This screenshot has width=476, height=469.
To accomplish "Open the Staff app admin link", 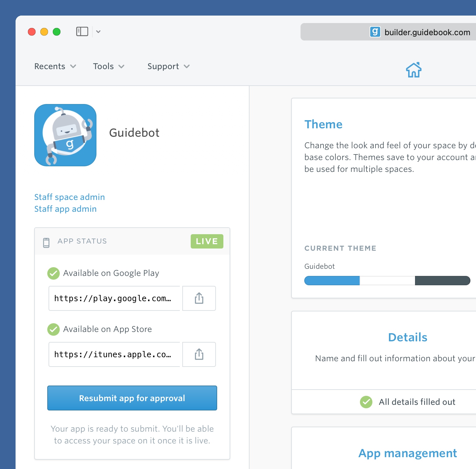I will [x=65, y=209].
